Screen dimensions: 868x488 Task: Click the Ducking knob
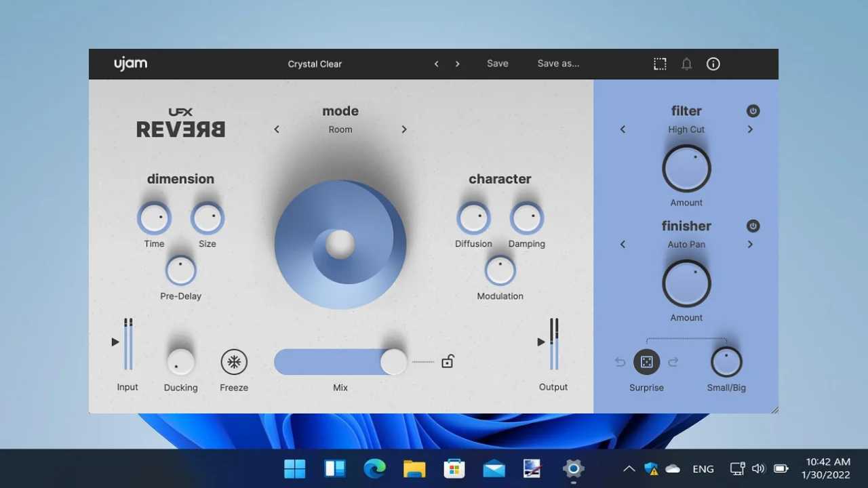180,362
